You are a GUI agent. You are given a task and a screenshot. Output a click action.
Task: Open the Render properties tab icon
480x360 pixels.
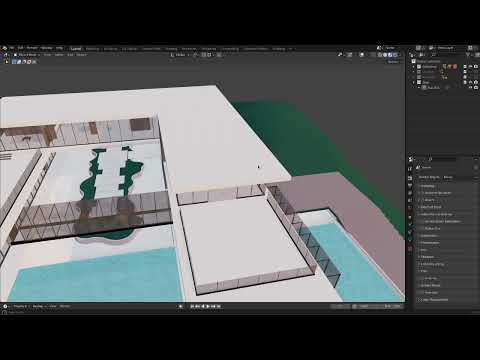tap(410, 177)
